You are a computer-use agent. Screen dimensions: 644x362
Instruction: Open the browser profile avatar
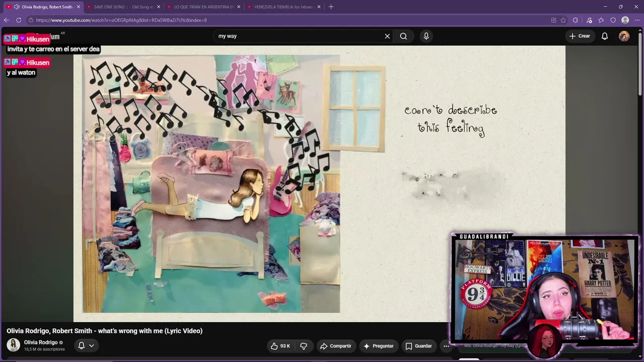[625, 20]
